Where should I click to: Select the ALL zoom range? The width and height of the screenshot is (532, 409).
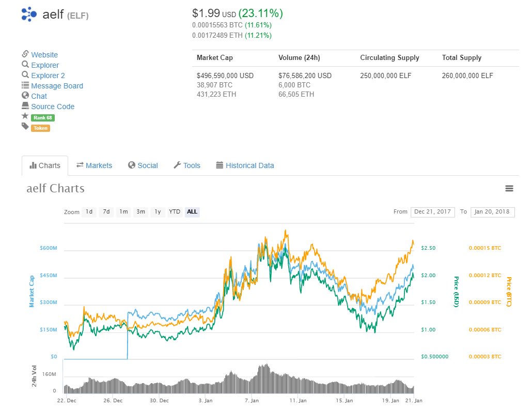click(x=192, y=211)
